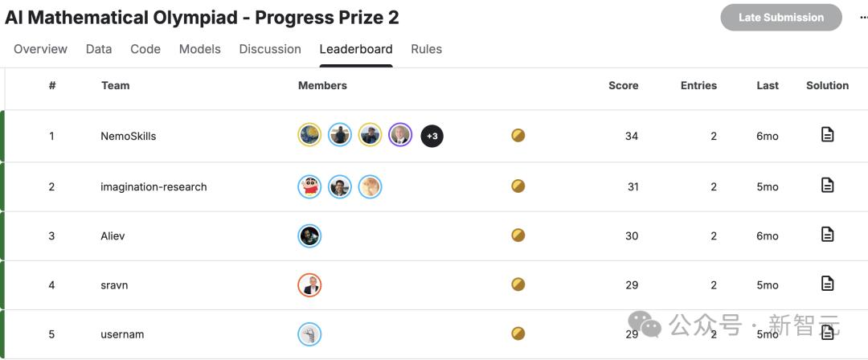Click first avatar of imagination-research team

click(309, 186)
